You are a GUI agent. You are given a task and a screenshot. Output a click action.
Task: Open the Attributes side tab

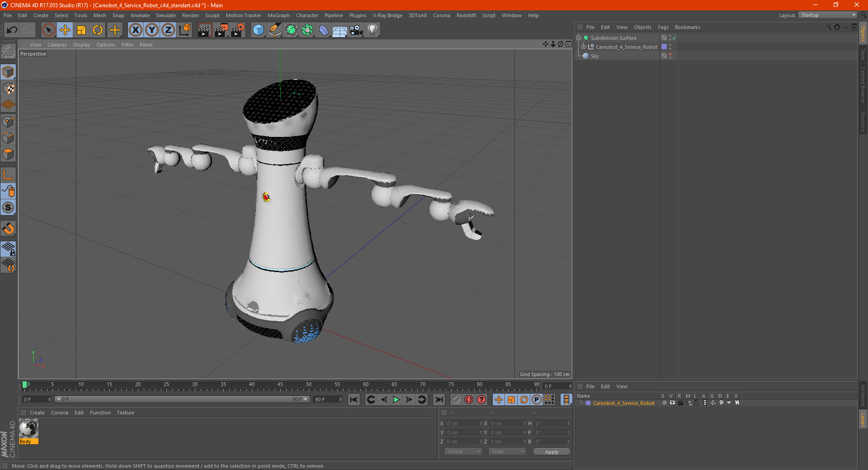pos(863,395)
